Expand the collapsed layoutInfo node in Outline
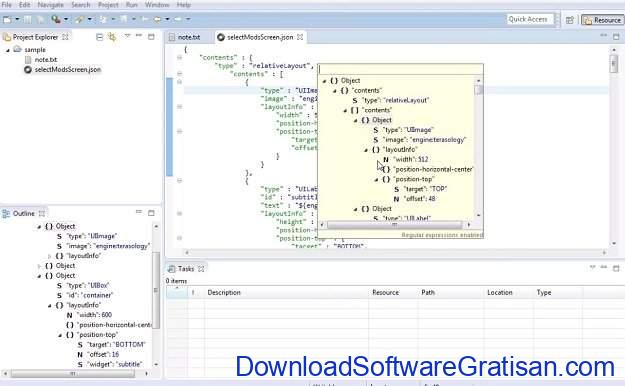625x386 pixels. (49, 256)
